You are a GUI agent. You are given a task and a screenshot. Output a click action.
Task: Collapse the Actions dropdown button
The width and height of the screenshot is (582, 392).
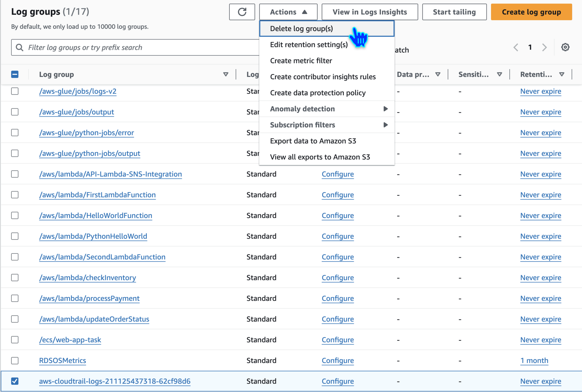(288, 12)
